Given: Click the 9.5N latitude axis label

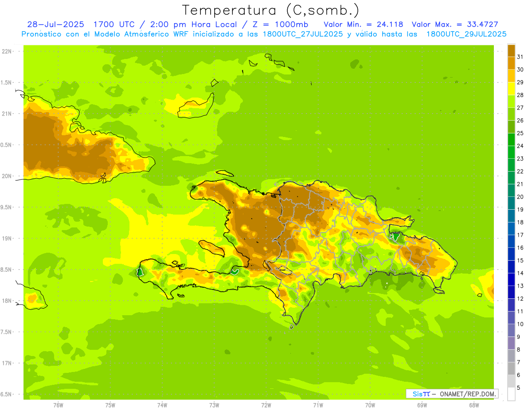Looking at the screenshot, I should (7, 207).
